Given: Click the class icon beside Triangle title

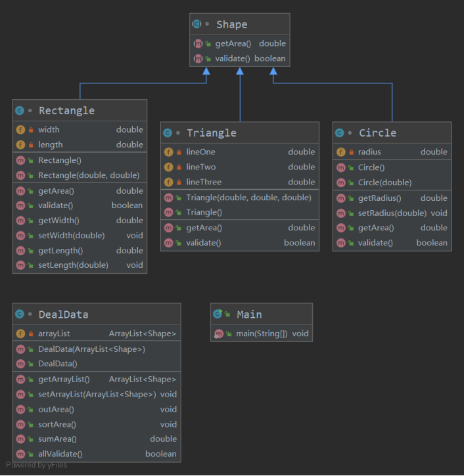Looking at the screenshot, I should (x=168, y=133).
